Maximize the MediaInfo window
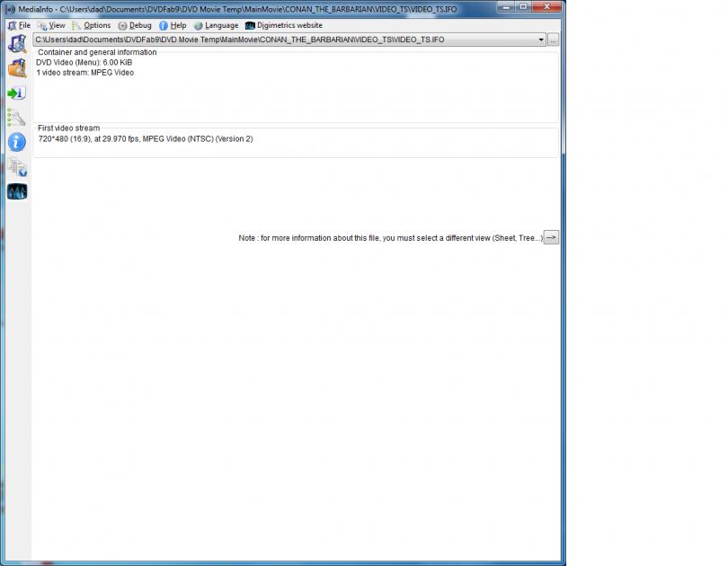Screen dimensions: 728x566 tap(523, 7)
